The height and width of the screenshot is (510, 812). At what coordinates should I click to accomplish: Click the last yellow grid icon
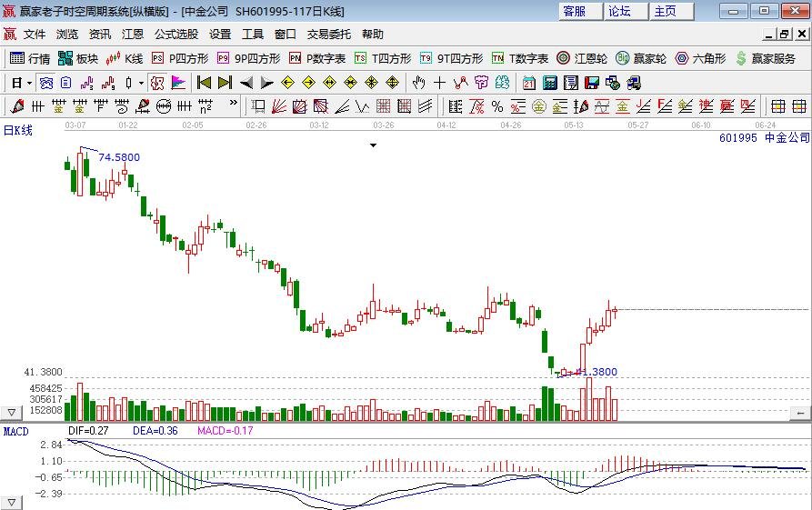pos(799,106)
